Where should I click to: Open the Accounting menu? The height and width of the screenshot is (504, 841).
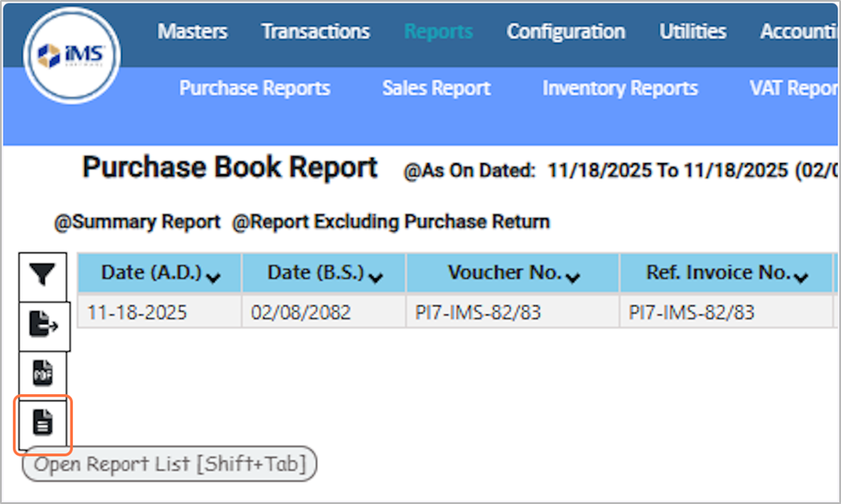pos(799,32)
